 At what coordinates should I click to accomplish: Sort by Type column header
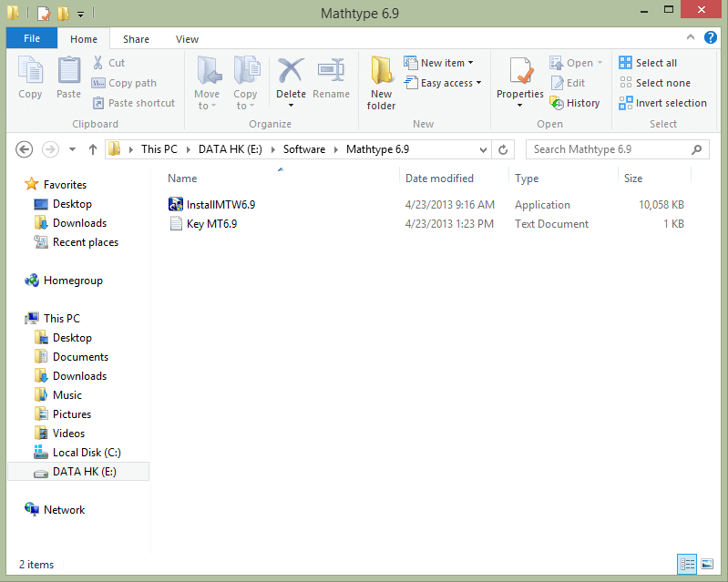(527, 179)
